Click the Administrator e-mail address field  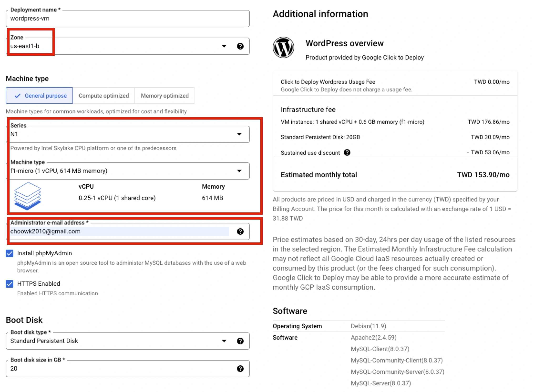coord(128,231)
